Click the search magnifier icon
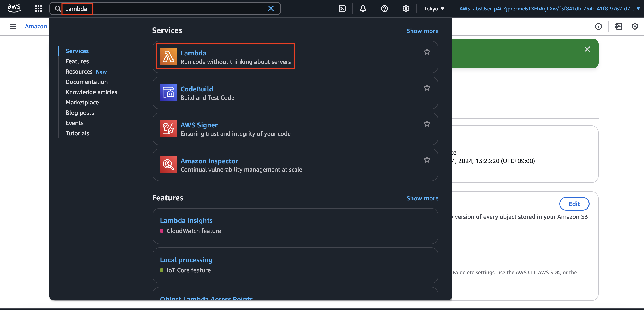This screenshot has width=644, height=310. tap(58, 9)
